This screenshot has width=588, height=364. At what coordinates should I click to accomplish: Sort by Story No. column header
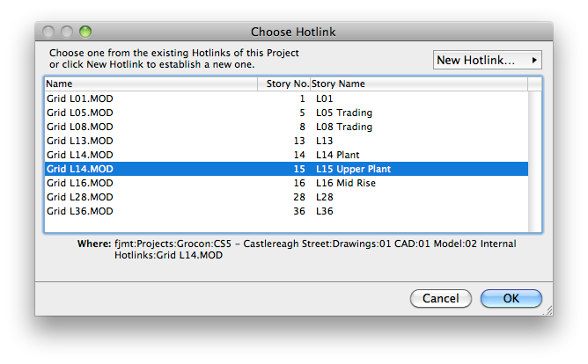(287, 84)
